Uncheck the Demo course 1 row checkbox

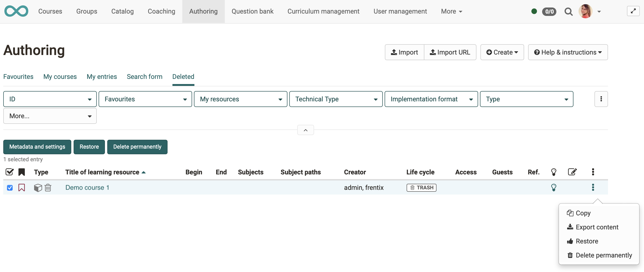pyautogui.click(x=10, y=187)
